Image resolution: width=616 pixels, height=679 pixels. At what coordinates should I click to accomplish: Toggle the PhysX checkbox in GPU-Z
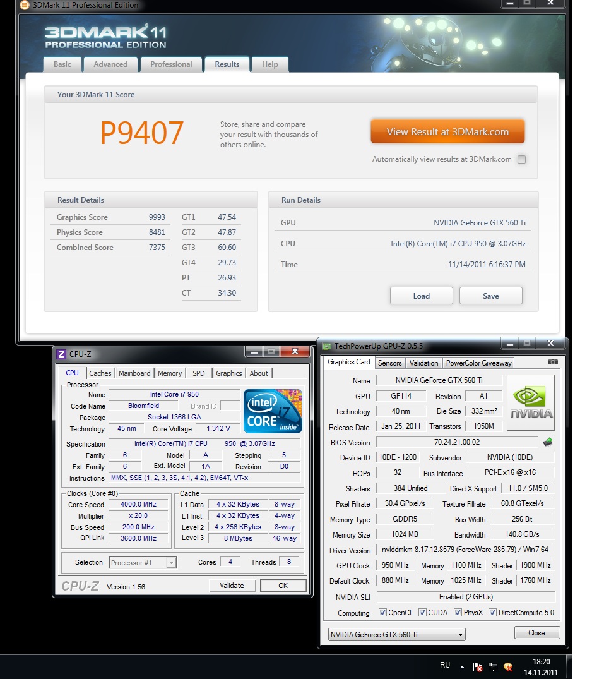click(x=458, y=612)
